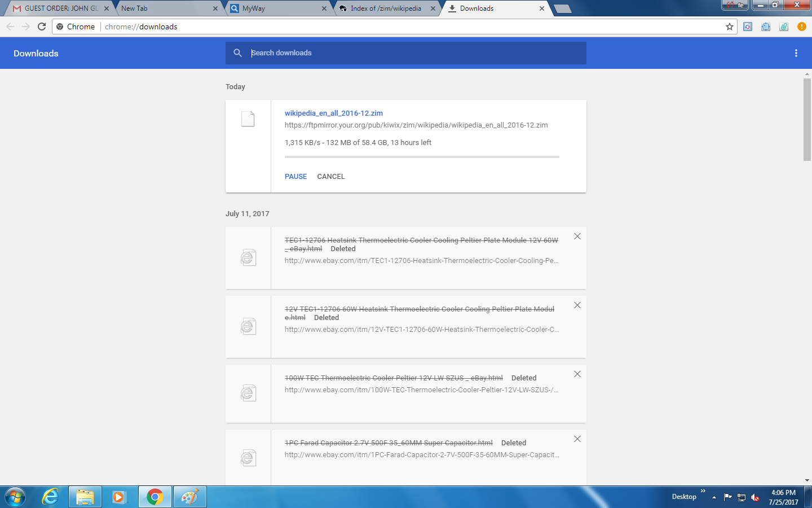This screenshot has height=508, width=812.
Task: Click the wikipedia zim download progress bar
Action: click(x=422, y=157)
